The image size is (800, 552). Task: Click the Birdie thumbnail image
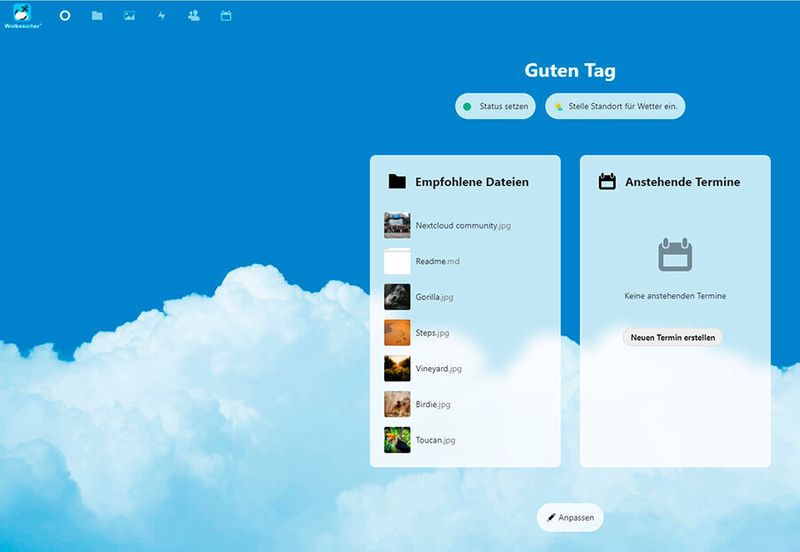coord(397,404)
